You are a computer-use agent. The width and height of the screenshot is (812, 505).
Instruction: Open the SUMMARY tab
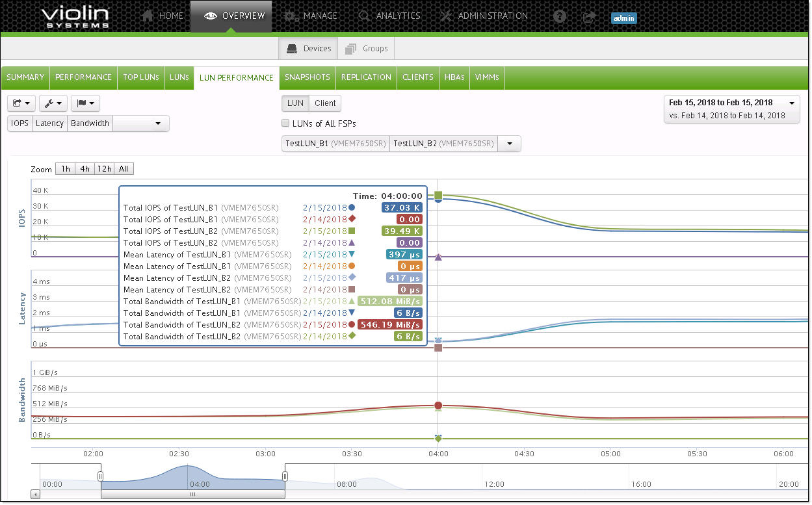(x=25, y=77)
